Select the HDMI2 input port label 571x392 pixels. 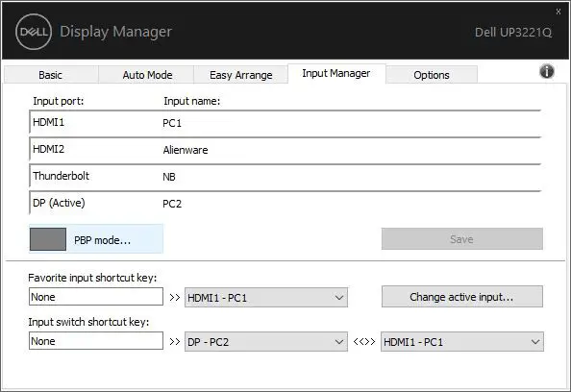[x=48, y=149]
